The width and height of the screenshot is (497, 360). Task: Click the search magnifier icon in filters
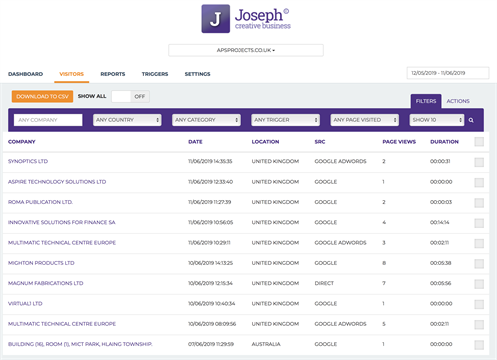tap(471, 120)
